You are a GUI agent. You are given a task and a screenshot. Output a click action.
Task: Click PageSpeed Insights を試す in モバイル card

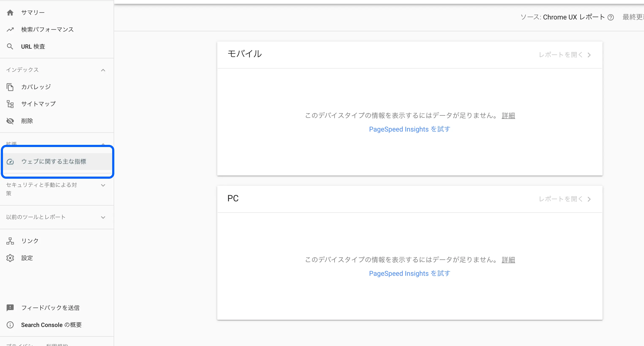tap(410, 129)
